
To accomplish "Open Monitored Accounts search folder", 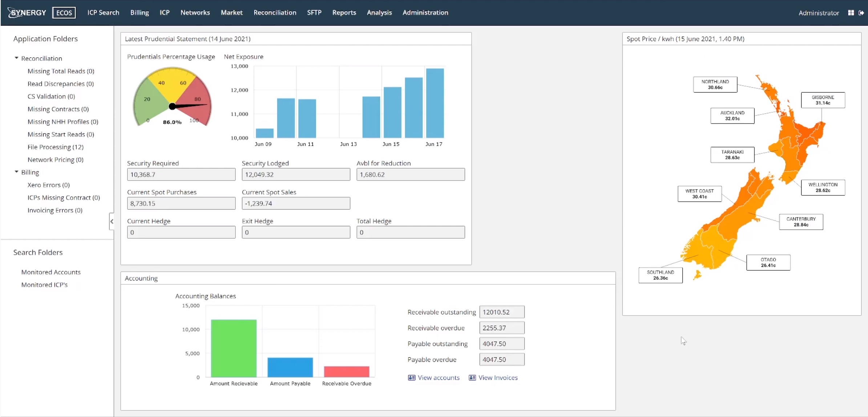I will pos(51,272).
